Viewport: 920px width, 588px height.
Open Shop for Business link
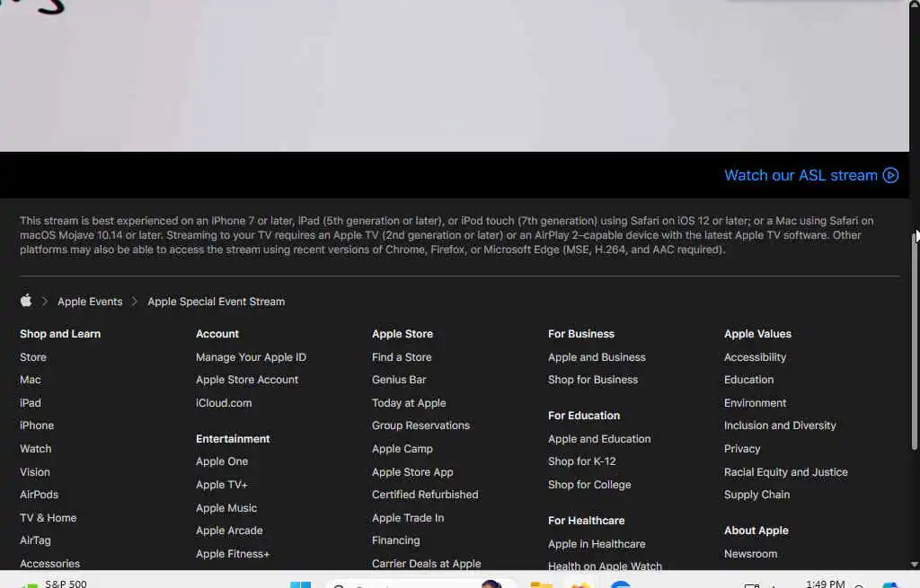point(593,380)
